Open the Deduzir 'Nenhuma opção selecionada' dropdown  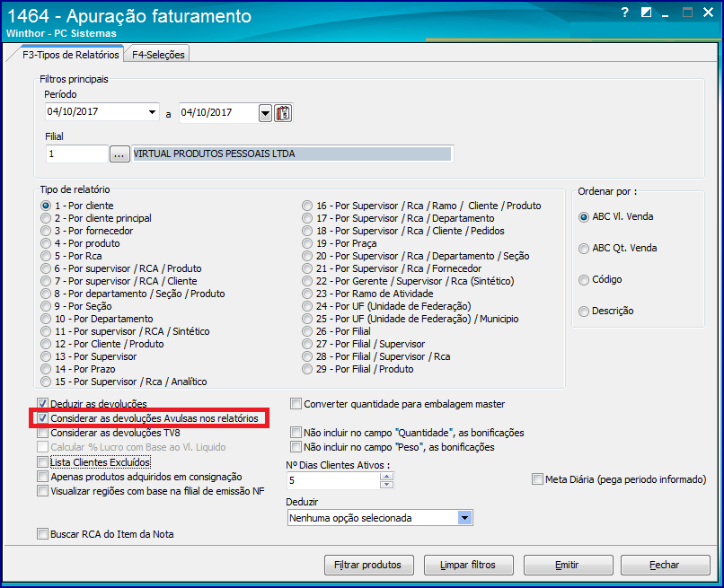(x=464, y=518)
